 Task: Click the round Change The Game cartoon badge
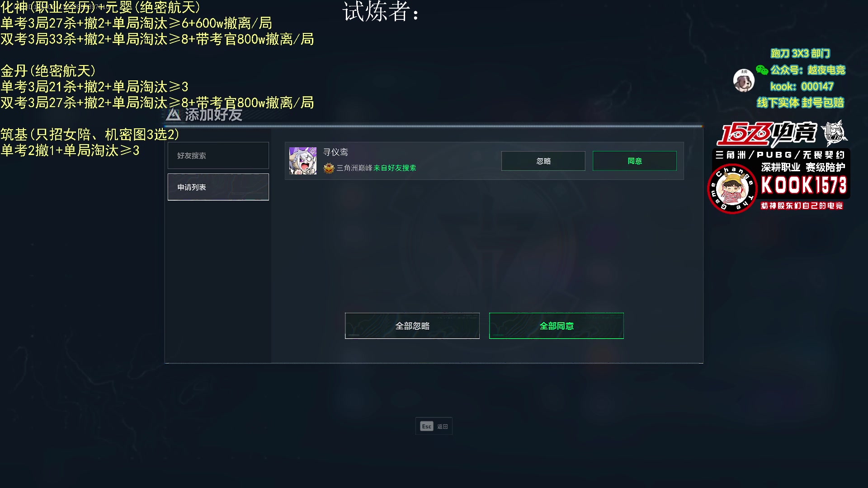(x=732, y=189)
